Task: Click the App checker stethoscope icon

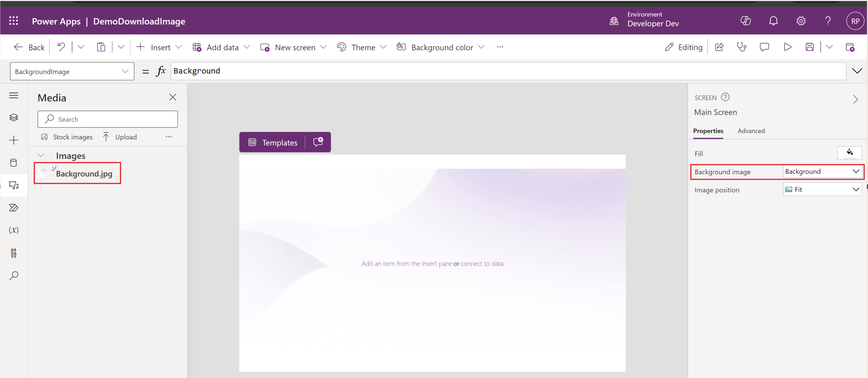Action: tap(741, 47)
